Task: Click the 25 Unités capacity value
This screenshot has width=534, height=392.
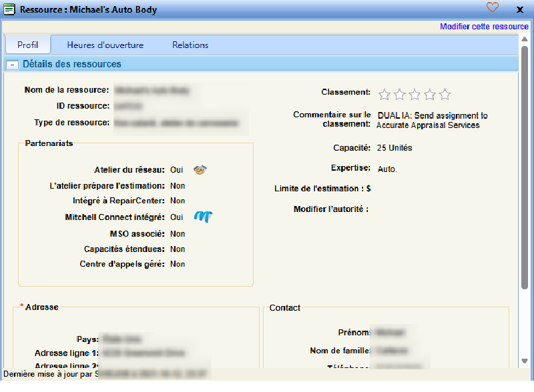Action: 394,147
